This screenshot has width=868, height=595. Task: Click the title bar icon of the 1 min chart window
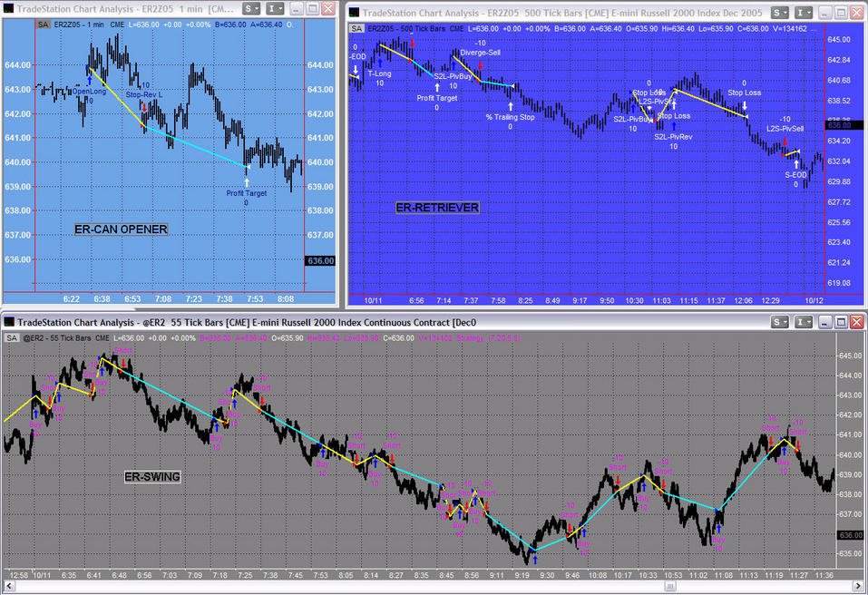point(8,8)
